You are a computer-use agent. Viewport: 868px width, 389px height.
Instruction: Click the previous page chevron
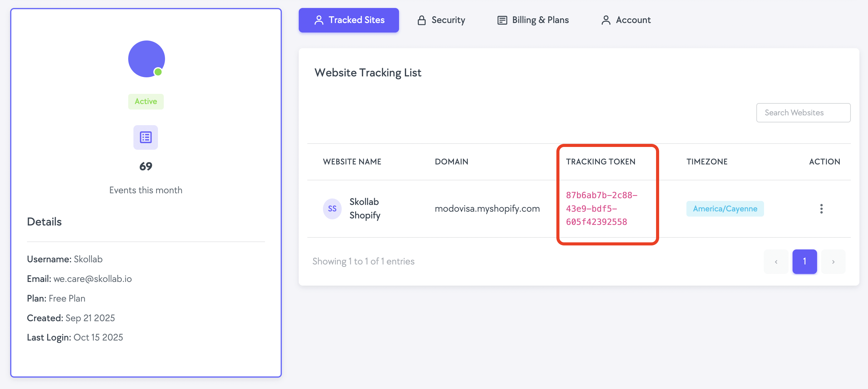click(x=776, y=262)
